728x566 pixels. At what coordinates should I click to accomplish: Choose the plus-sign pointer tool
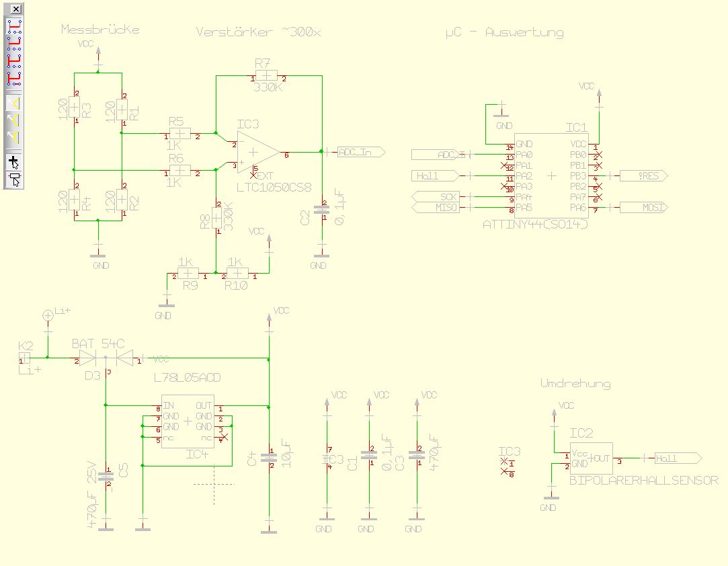tap(14, 161)
